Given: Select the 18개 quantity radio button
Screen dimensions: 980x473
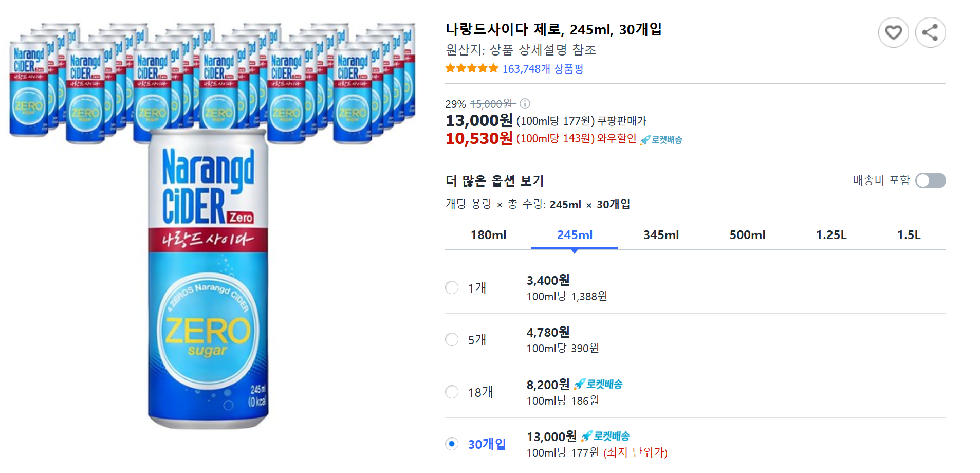Looking at the screenshot, I should pyautogui.click(x=451, y=391).
